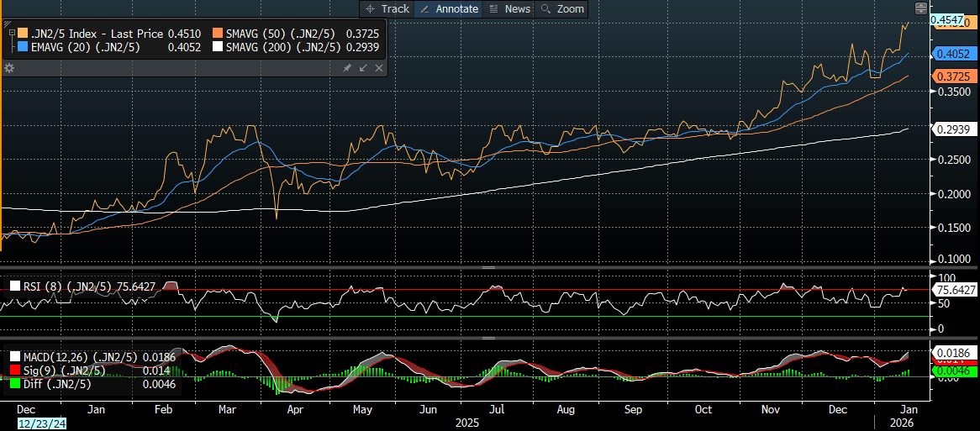Click the y-axis scale adjuster icon
Screen dimensions: 980x431
coord(921,8)
